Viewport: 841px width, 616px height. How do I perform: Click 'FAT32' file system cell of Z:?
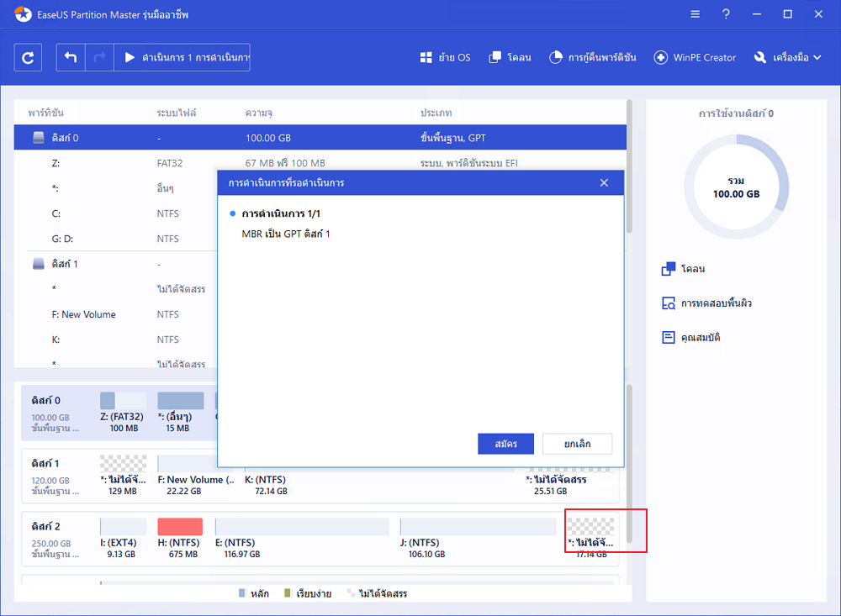coord(170,163)
